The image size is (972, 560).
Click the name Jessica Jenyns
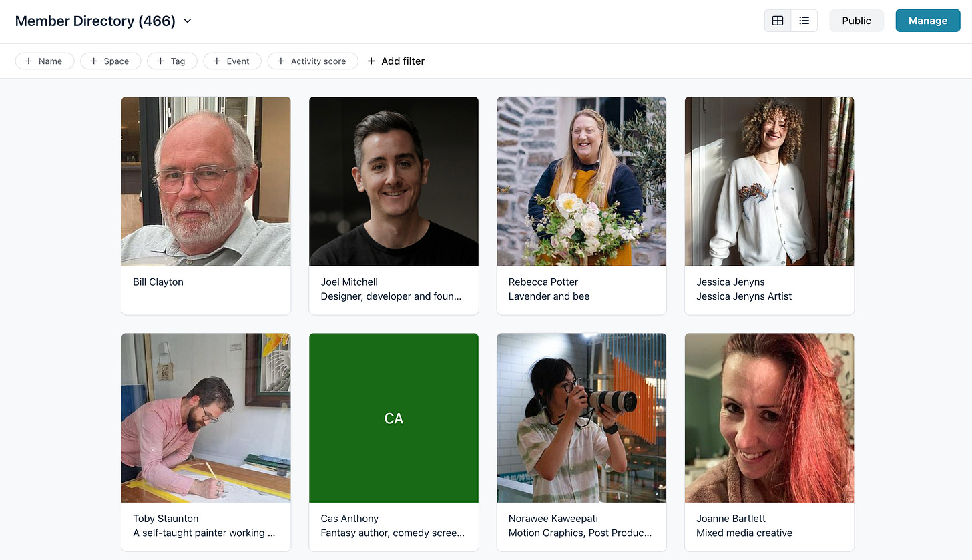click(730, 282)
